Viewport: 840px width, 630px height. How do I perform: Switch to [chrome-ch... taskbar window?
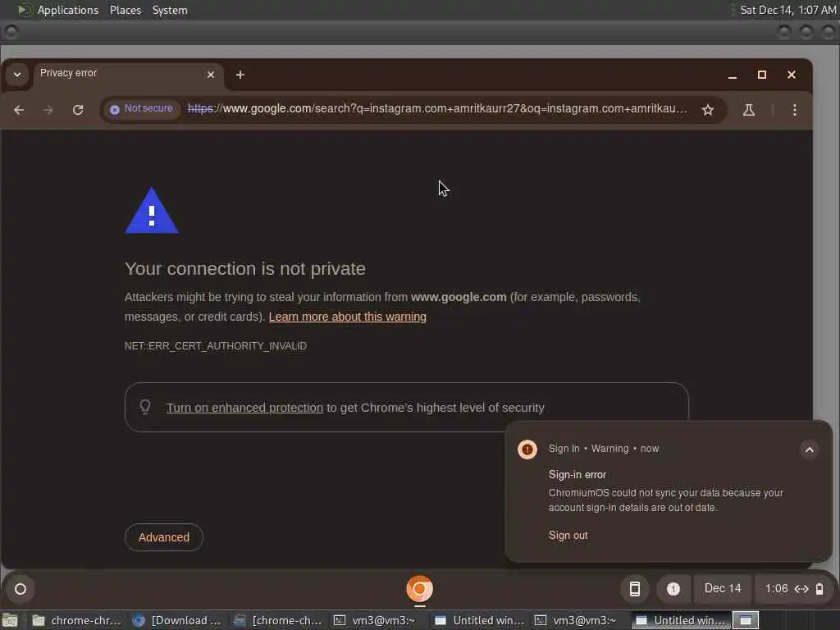[x=277, y=620]
